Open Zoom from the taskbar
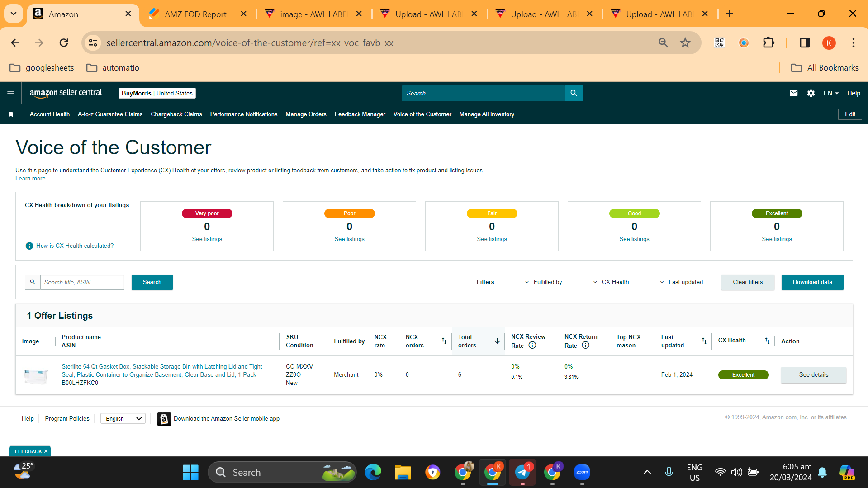The height and width of the screenshot is (488, 868). coord(582,472)
